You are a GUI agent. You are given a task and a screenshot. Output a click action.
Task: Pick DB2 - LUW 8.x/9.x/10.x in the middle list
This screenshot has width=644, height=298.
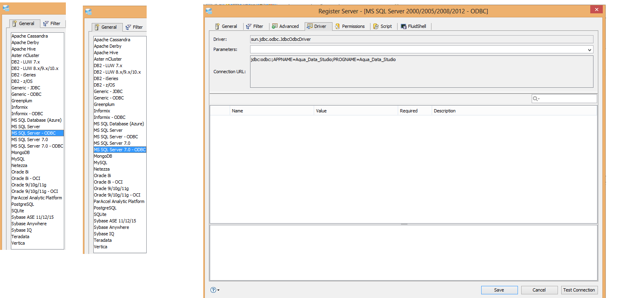(x=120, y=72)
